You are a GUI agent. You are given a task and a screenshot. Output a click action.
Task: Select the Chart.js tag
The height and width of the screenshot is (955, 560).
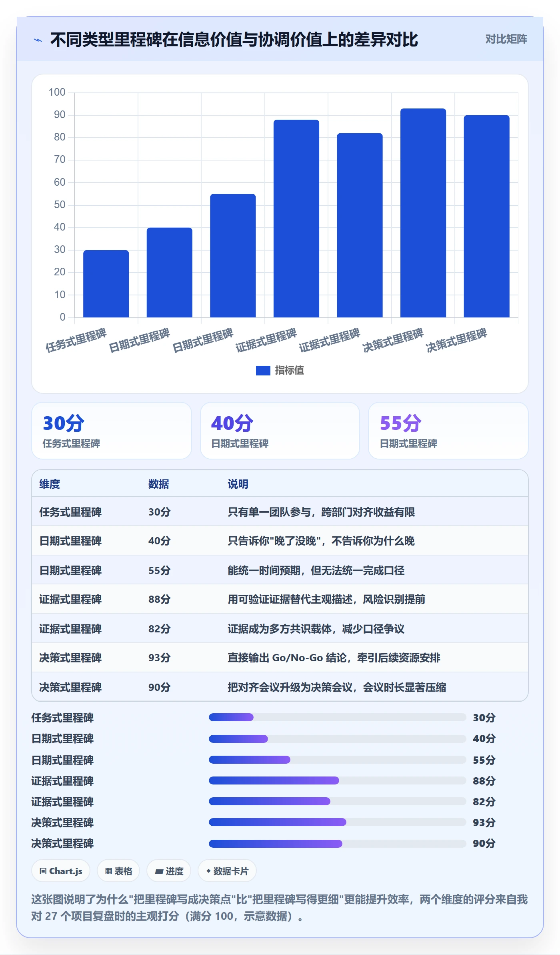(x=61, y=871)
